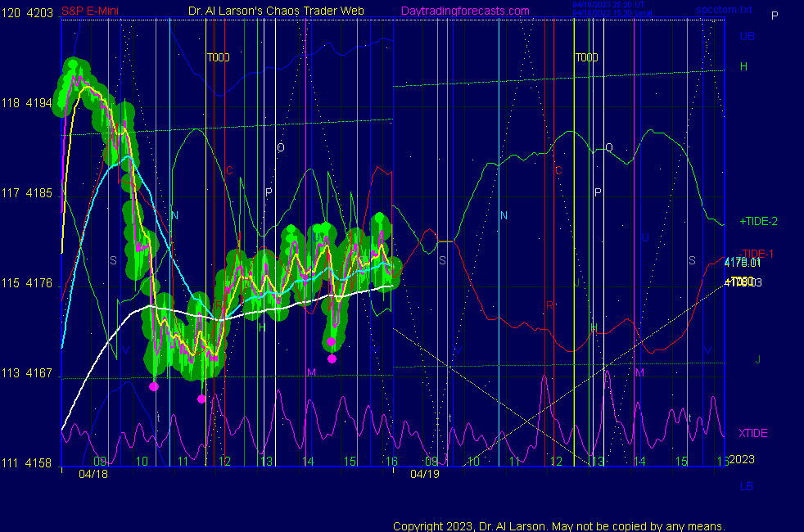Viewport: 804px width, 532px height.
Task: Click the 120 4203 price axis label
Action: [27, 13]
